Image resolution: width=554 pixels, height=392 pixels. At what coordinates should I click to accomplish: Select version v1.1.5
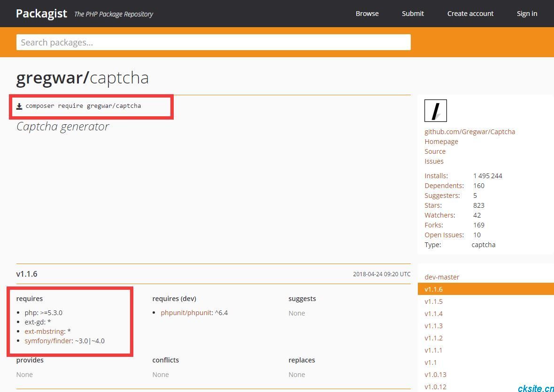[433, 302]
